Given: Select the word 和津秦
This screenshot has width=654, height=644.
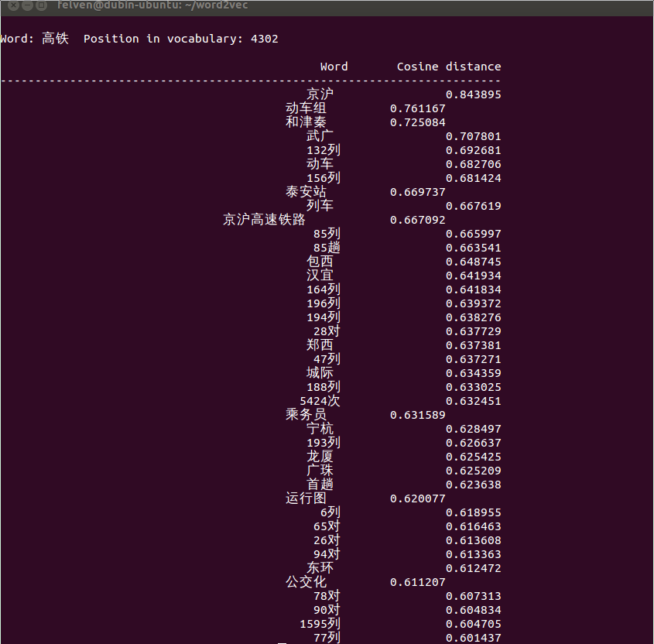Looking at the screenshot, I should 306,122.
